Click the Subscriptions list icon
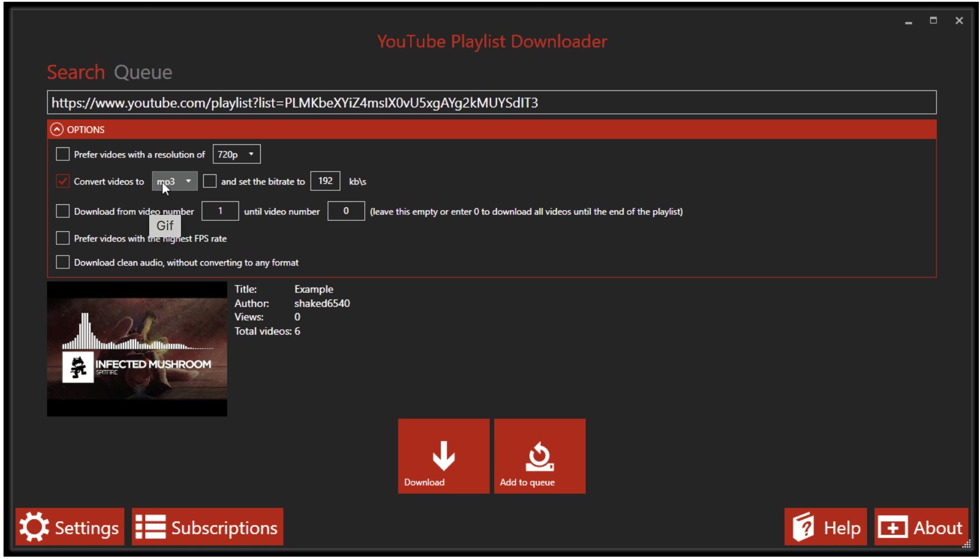Screen dimensions: 980x559 point(150,527)
